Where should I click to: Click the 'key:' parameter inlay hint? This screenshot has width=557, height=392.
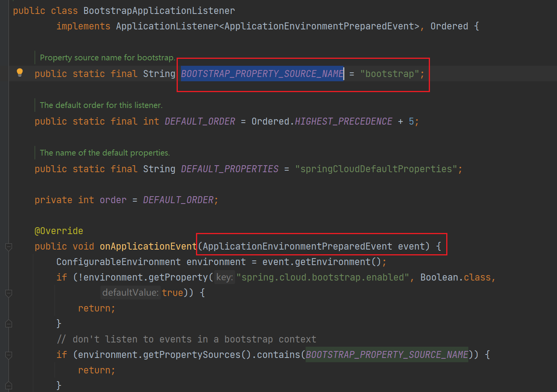point(225,277)
